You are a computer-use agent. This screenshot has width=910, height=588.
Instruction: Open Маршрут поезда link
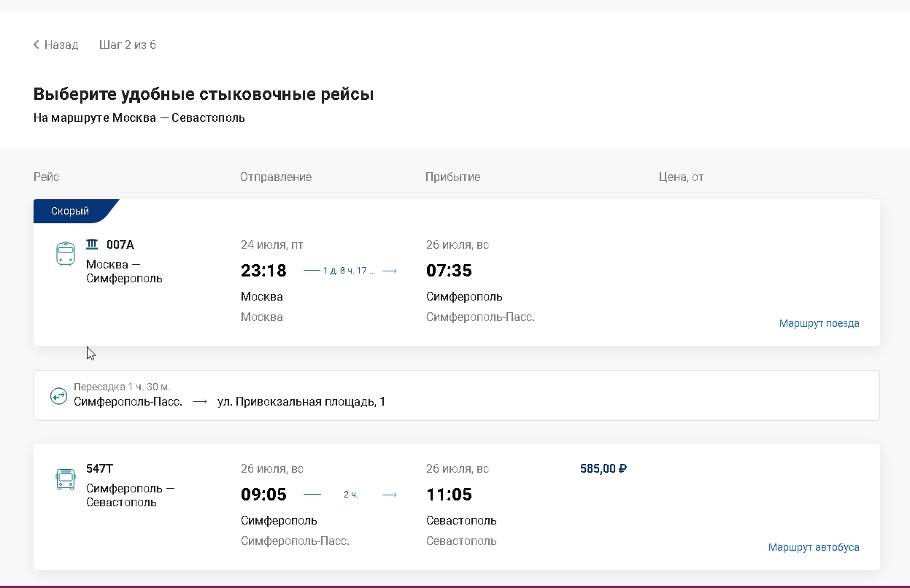(819, 323)
